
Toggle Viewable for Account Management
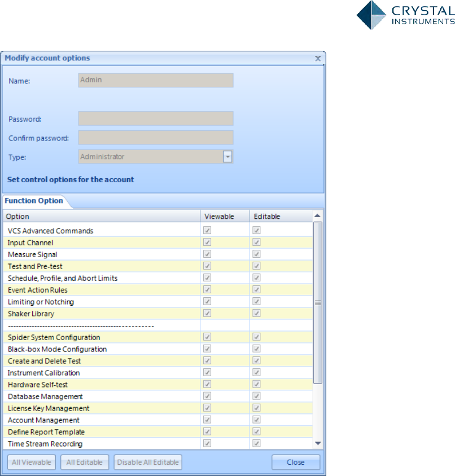click(x=207, y=420)
